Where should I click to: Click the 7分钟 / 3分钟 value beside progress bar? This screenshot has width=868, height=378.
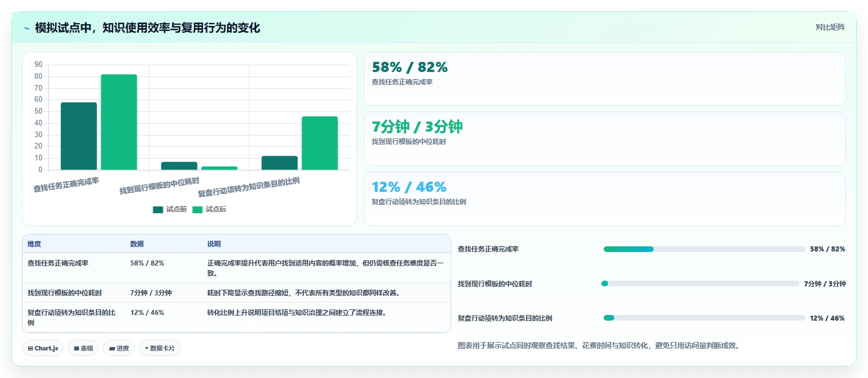coord(825,284)
